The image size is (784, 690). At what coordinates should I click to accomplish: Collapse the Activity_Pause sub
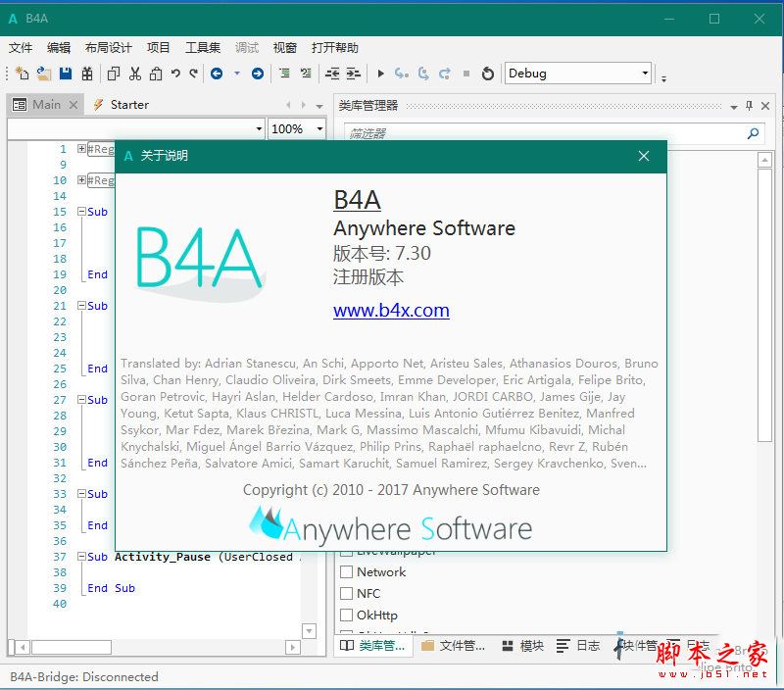pyautogui.click(x=81, y=556)
